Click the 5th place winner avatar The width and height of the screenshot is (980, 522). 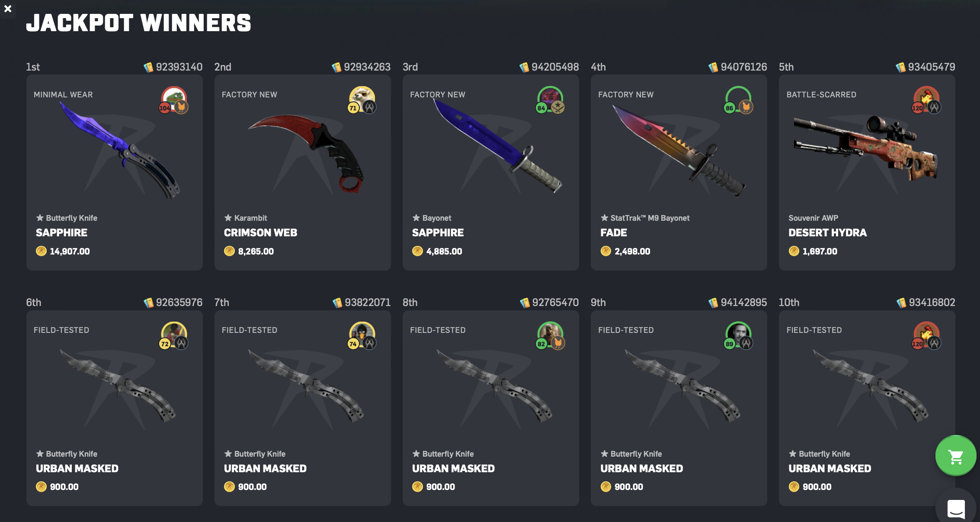click(926, 99)
